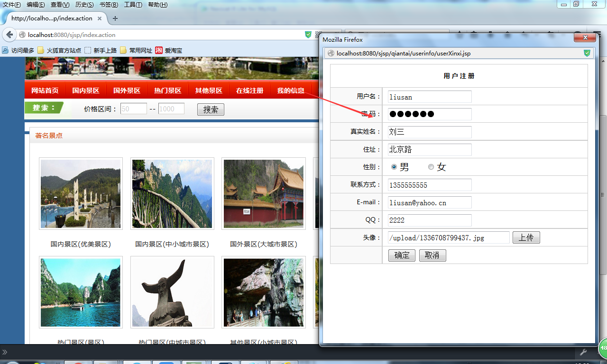The image size is (607, 364).
Task: Minimize the main Firefox window
Action: coord(564,4)
